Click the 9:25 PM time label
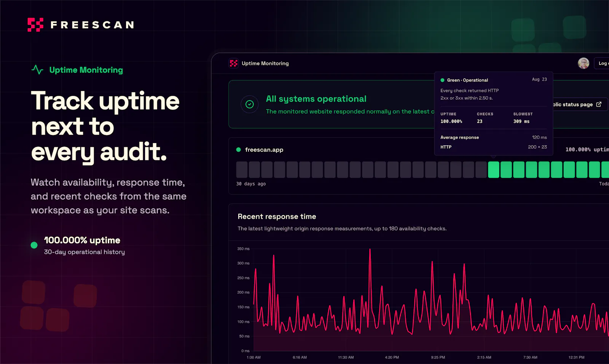 coord(438,358)
